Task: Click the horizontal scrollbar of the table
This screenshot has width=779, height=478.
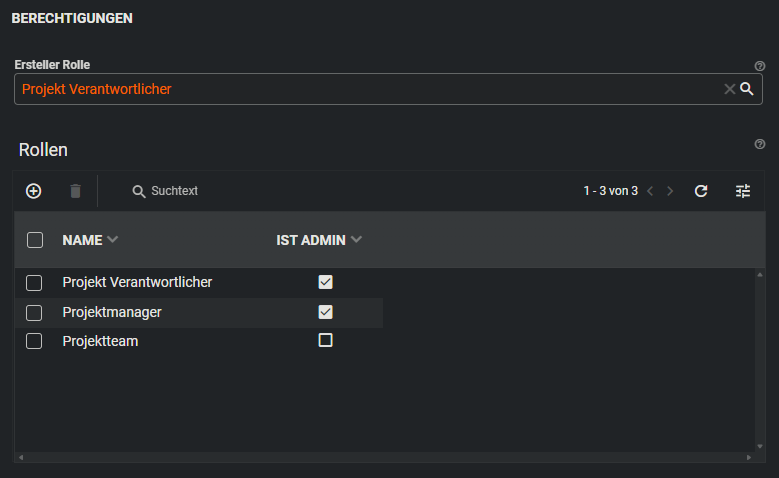Action: [384, 457]
